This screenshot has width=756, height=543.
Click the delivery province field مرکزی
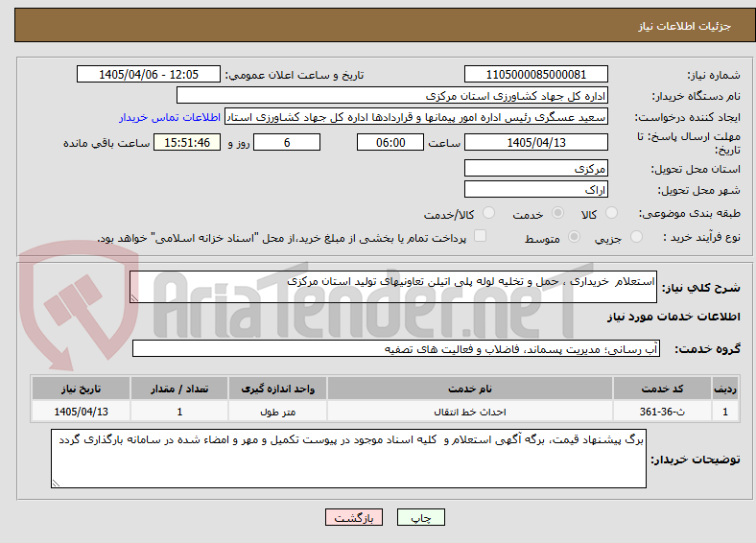pyautogui.click(x=535, y=168)
